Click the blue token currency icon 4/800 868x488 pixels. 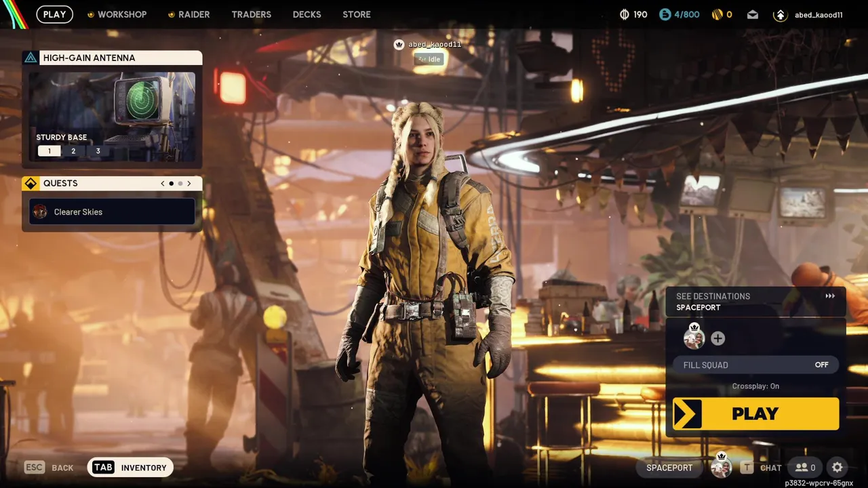tap(665, 14)
